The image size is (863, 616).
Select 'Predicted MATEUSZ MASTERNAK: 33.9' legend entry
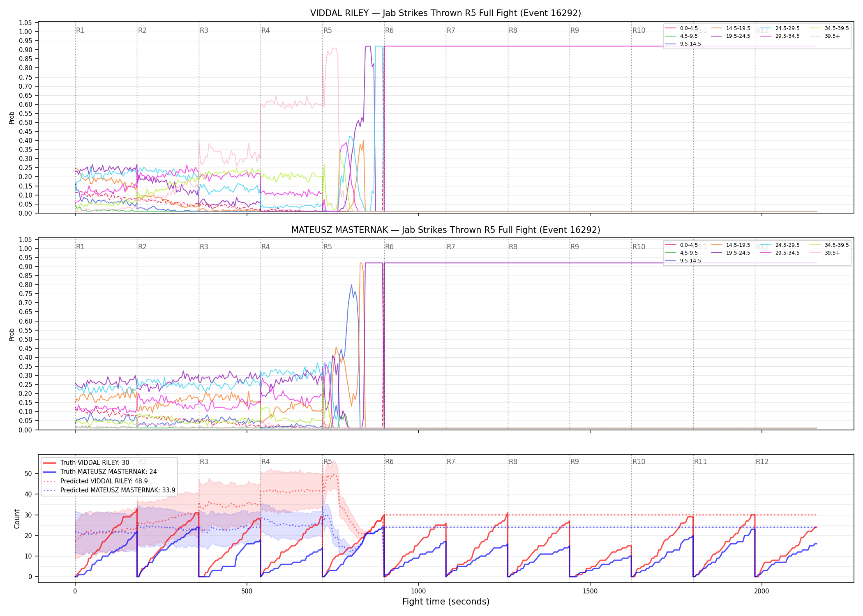pos(109,490)
